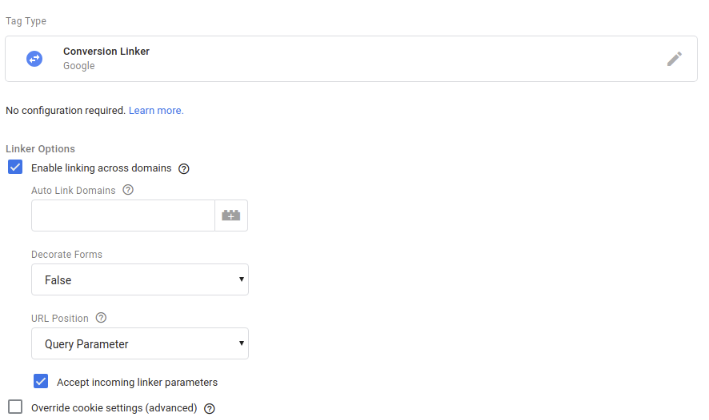Screen dimensions: 709x420
Task: Enable Override cookie settings (advanced) checkbox
Action: click(15, 407)
